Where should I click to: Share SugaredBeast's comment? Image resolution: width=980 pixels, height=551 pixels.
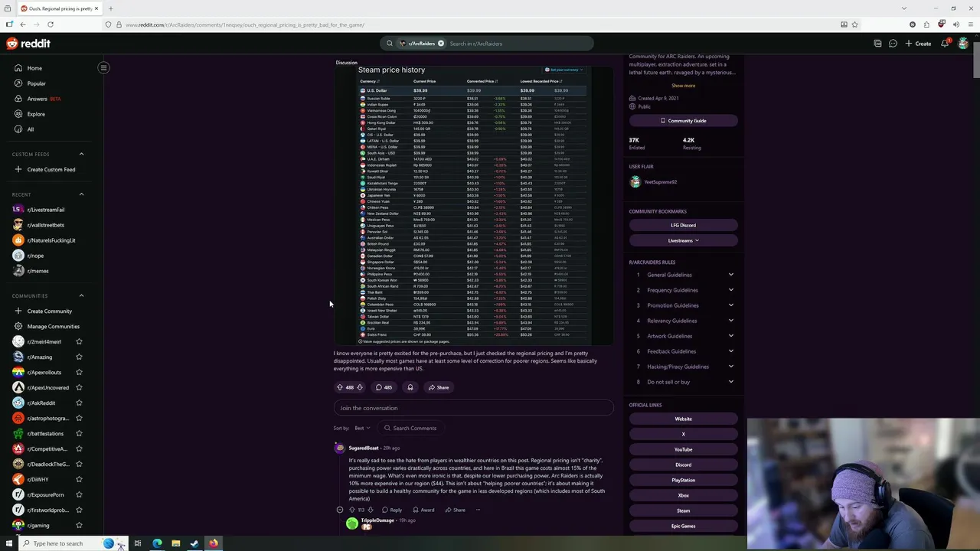point(455,510)
